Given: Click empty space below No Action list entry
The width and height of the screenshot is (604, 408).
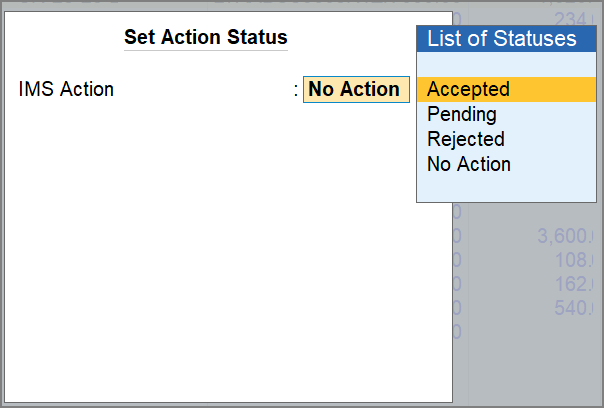Looking at the screenshot, I should pos(506,189).
